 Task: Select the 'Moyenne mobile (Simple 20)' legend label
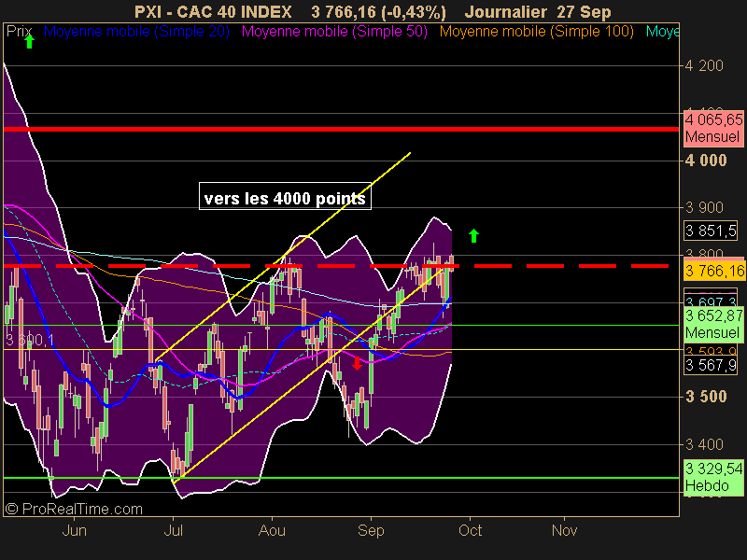click(x=136, y=32)
